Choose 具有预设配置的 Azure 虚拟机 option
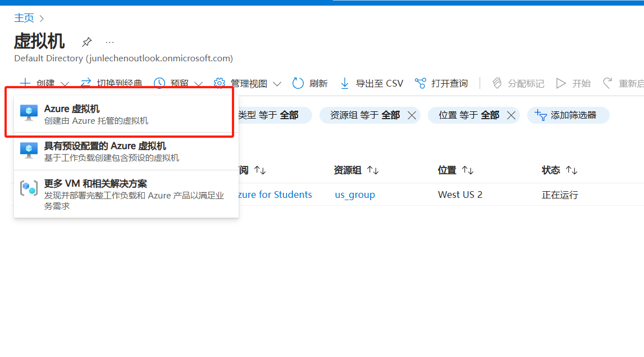 104,152
